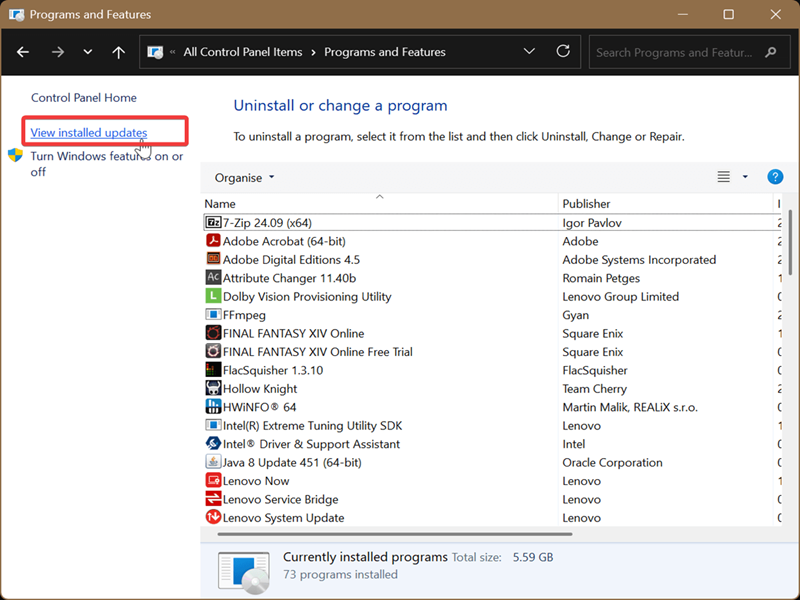Select Adobe Acrobat (64-bit) in the list

tap(284, 241)
